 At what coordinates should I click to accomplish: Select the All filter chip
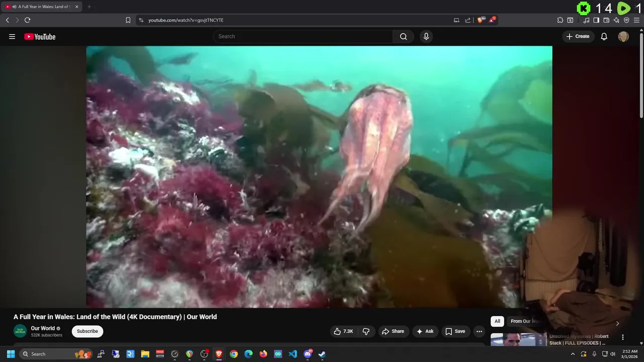497,321
